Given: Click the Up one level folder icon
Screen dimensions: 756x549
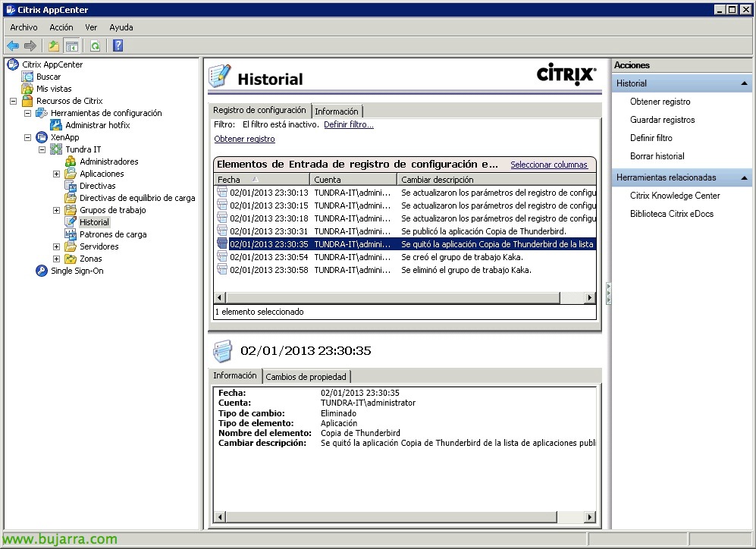Looking at the screenshot, I should (x=54, y=45).
